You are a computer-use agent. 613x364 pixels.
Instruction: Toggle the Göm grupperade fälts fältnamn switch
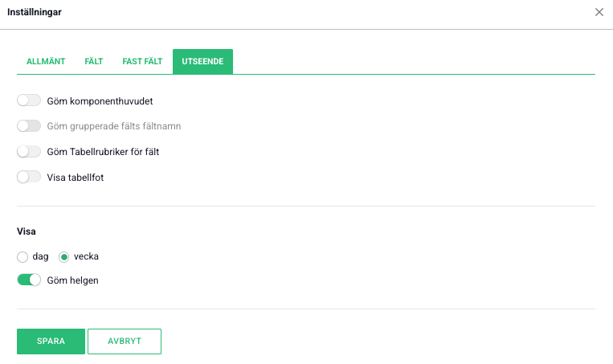[x=29, y=126]
